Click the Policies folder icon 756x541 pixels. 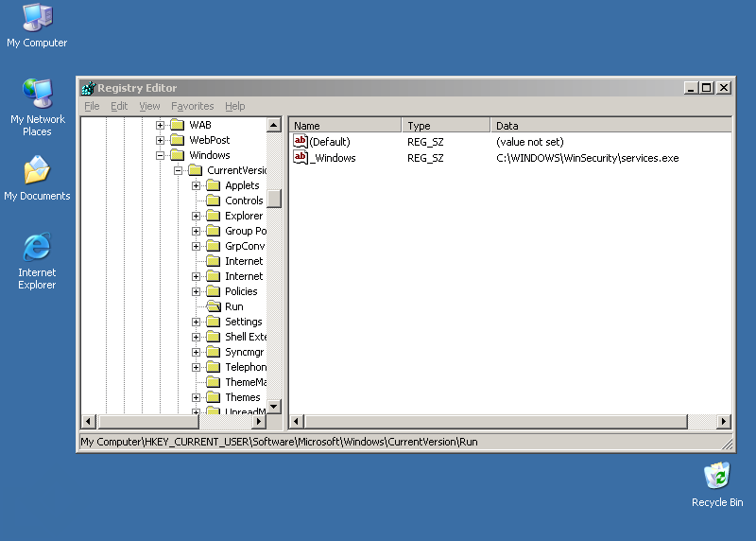point(214,291)
